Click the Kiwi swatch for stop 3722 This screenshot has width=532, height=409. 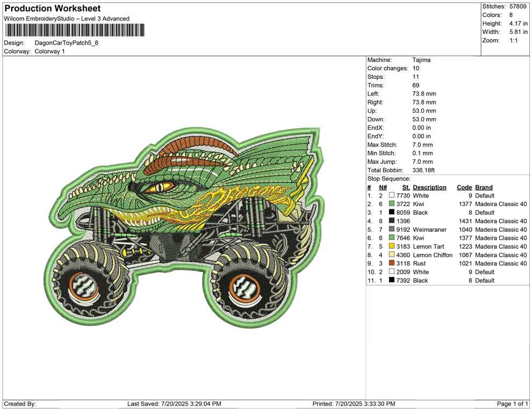click(x=392, y=203)
